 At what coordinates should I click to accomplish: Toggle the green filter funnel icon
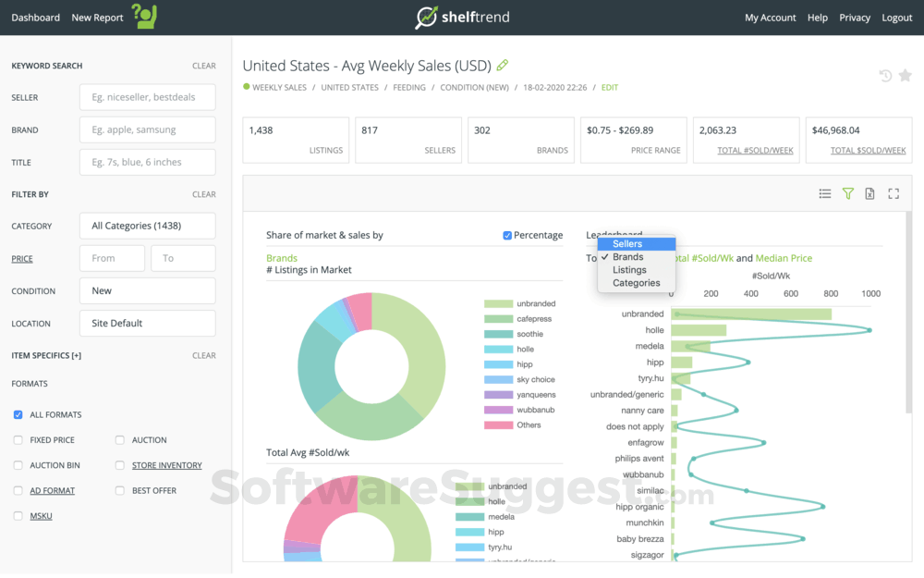pos(848,193)
